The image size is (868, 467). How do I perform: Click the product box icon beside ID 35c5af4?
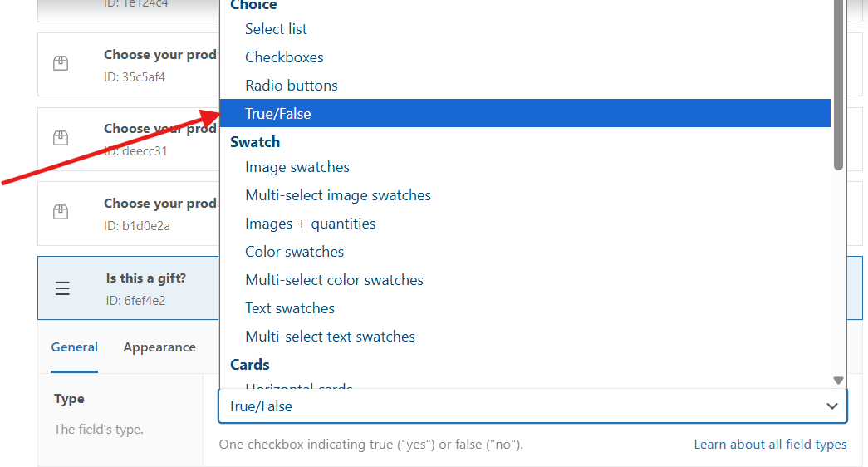(x=61, y=63)
